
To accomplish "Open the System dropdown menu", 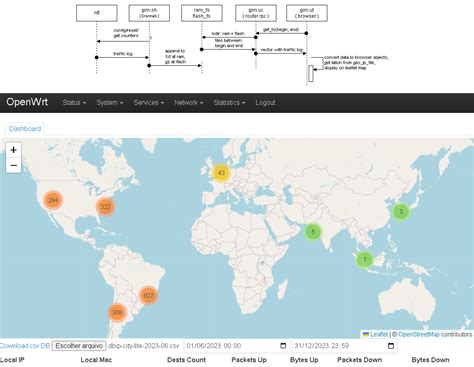I will 110,103.
